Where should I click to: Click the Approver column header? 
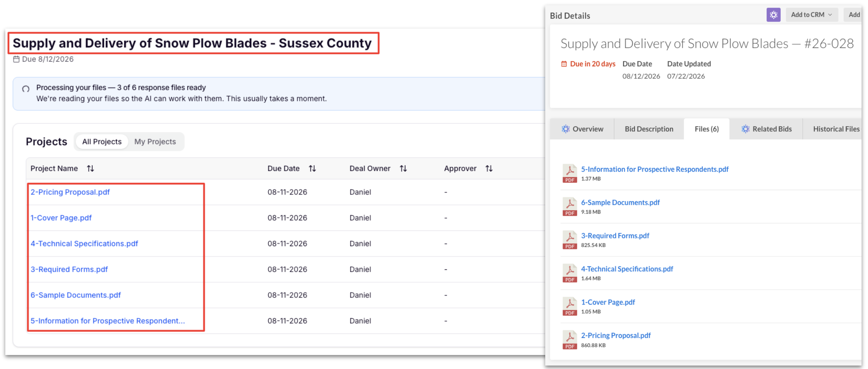[x=460, y=169]
